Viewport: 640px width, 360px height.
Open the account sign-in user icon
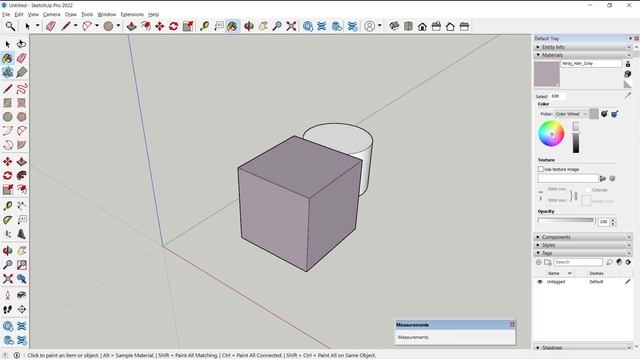(x=369, y=27)
